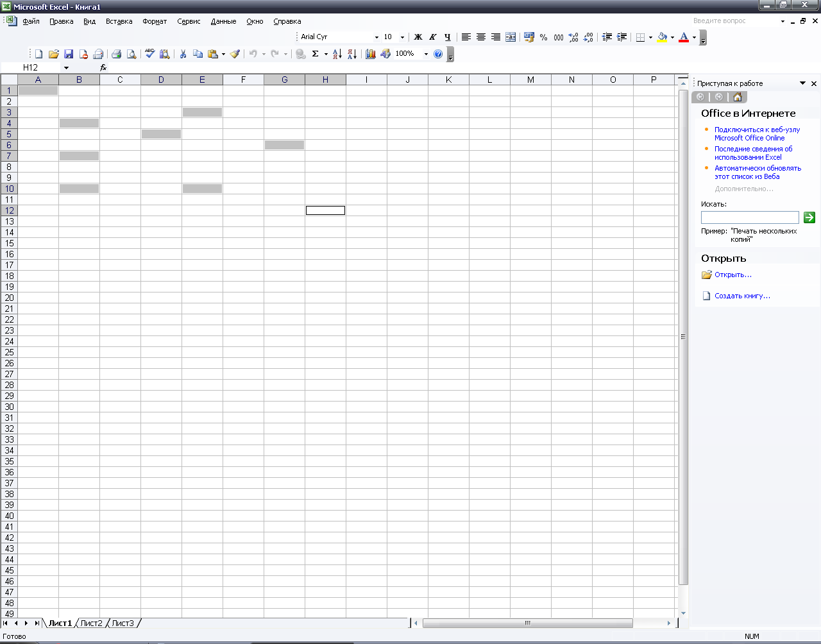Launch the Chart Wizard icon
The width and height of the screenshot is (821, 644).
point(371,55)
